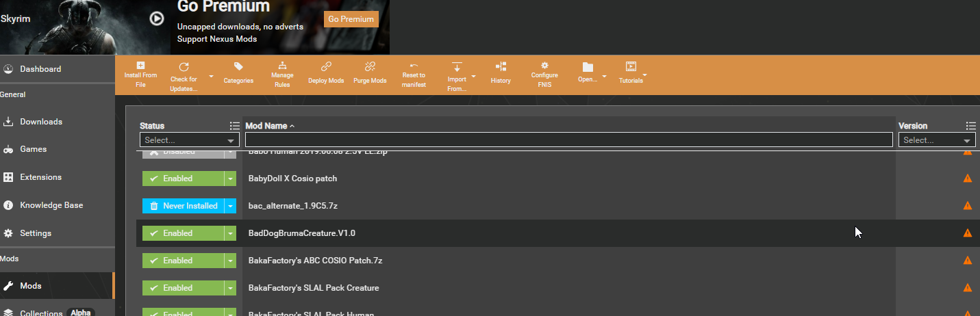Open status dropdown arrow for BadDogBrumaCreature.V1.0

click(230, 233)
